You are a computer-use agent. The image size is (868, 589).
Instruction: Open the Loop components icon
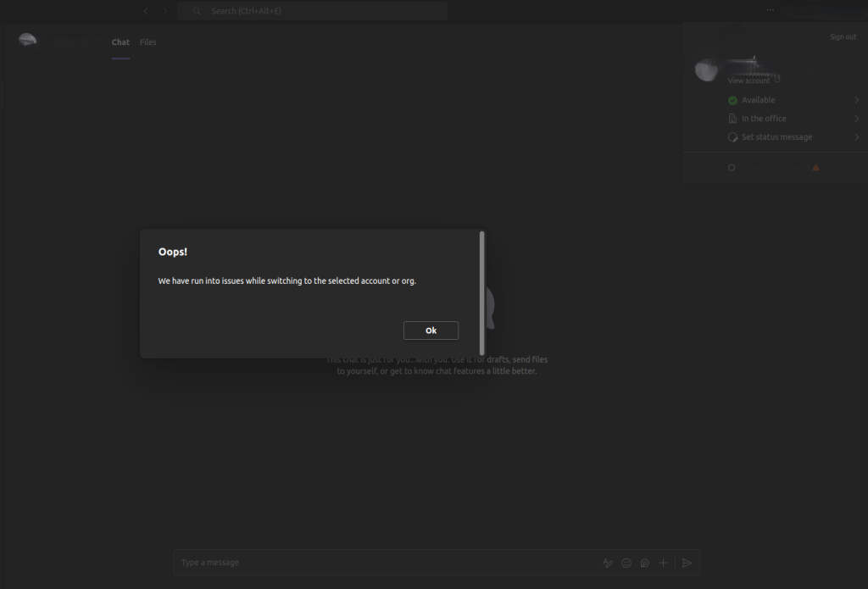coord(644,563)
